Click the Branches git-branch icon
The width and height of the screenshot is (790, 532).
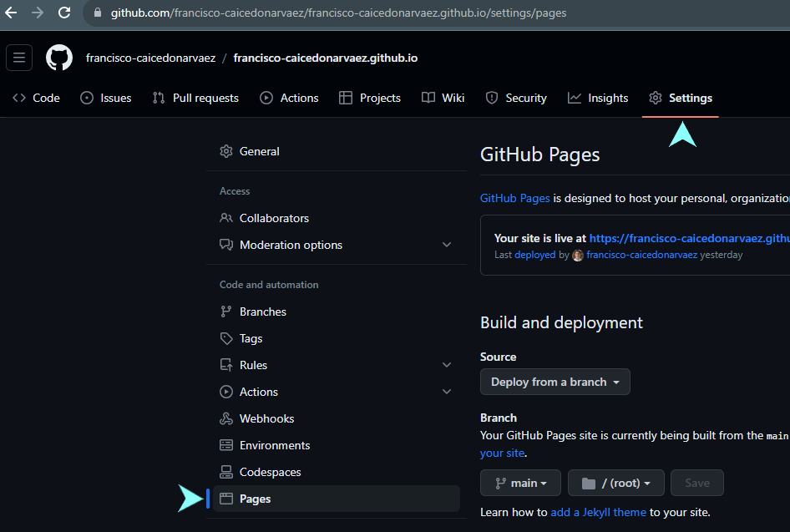[226, 312]
